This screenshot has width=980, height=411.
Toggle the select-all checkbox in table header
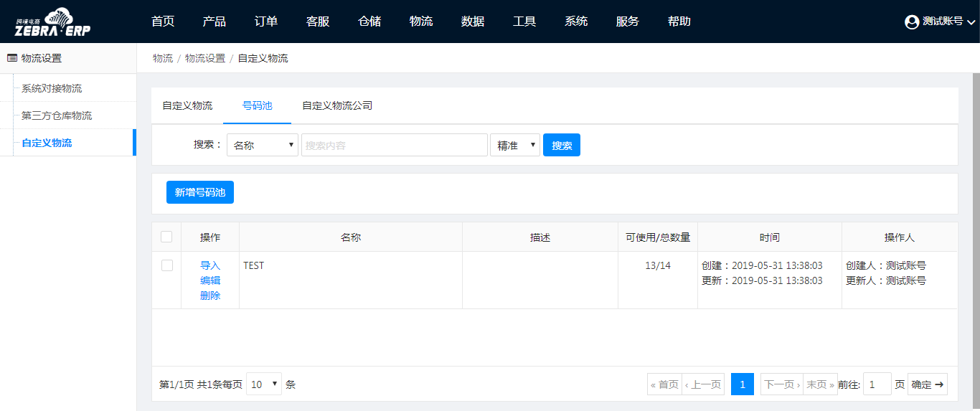tap(166, 237)
